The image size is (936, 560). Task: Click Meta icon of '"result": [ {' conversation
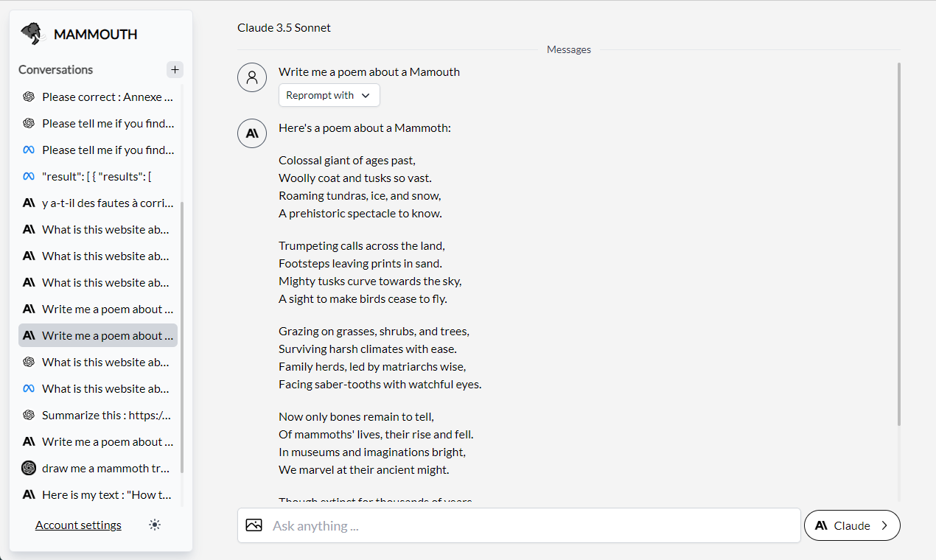pyautogui.click(x=29, y=176)
